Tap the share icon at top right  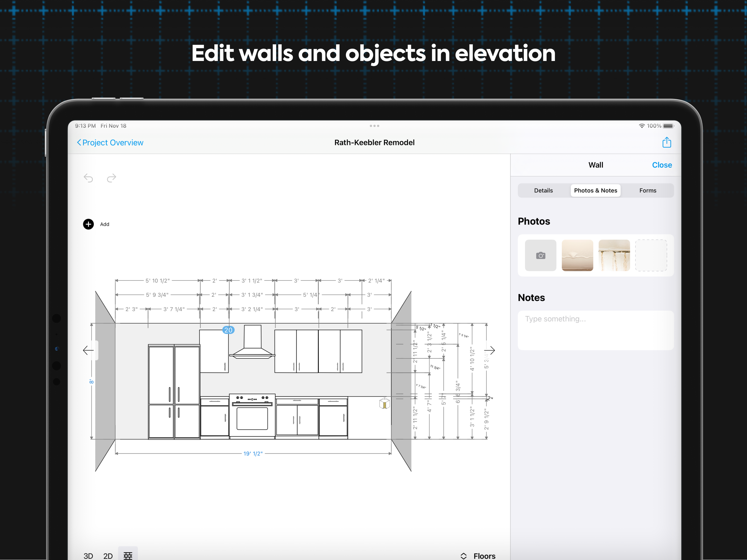[666, 142]
